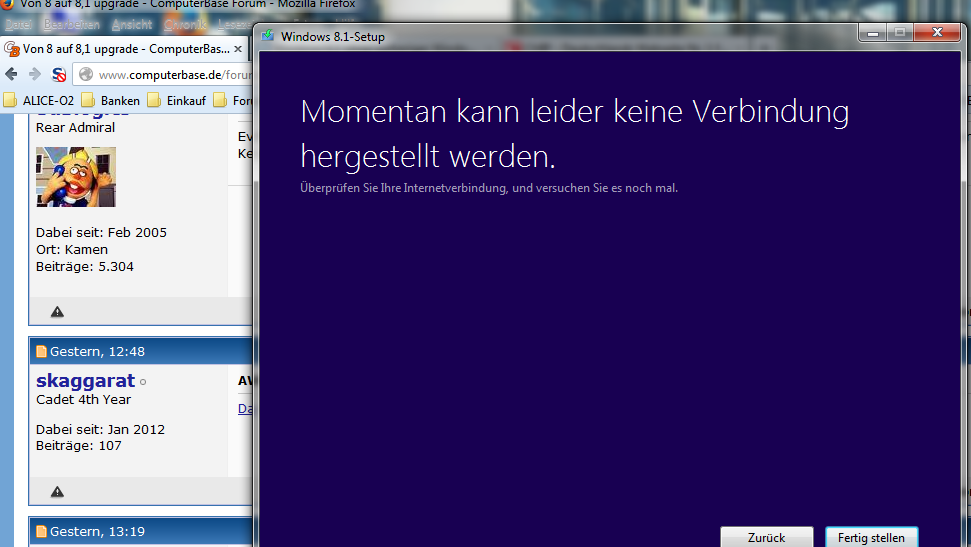Click Windows 8.1-Setup title bar icon
The height and width of the screenshot is (547, 971).
tap(268, 36)
